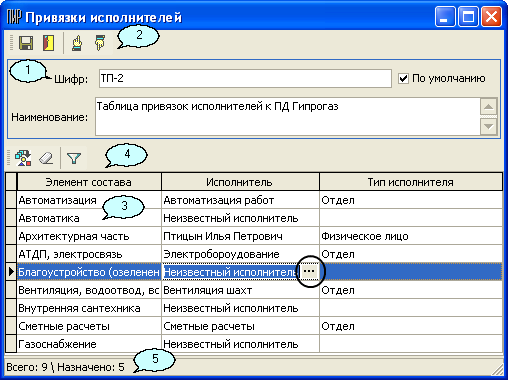Viewport: 508px width, 380px height.
Task: Click row selector of Благоустройство row
Action: [x=11, y=272]
